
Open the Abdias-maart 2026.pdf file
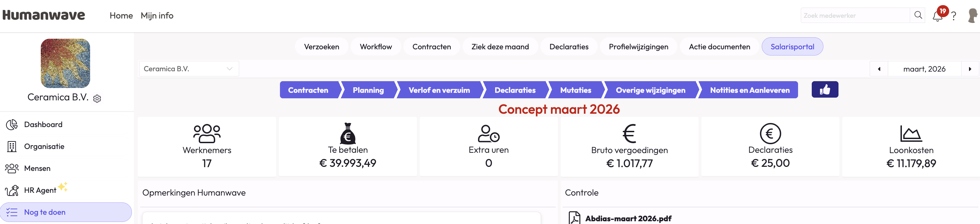(628, 218)
